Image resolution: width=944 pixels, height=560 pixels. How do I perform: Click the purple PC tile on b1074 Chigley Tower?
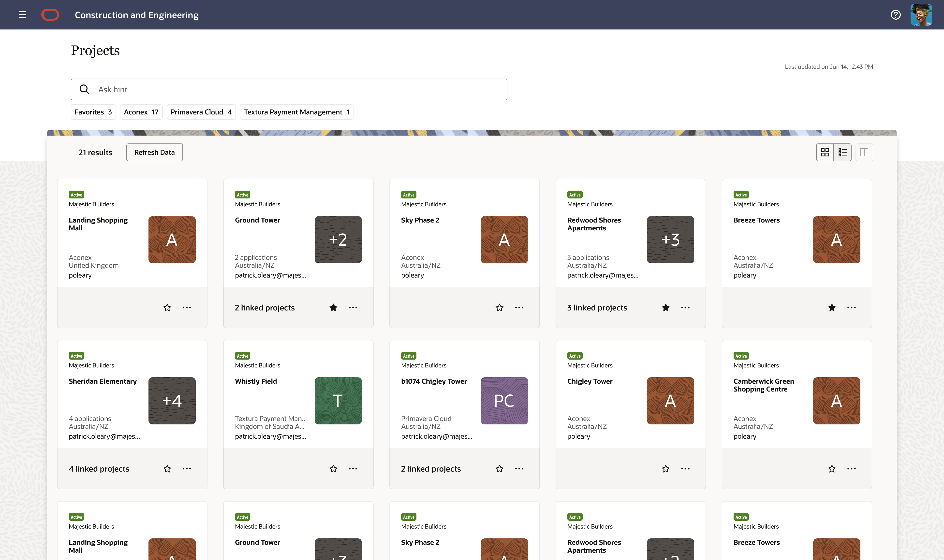point(504,401)
